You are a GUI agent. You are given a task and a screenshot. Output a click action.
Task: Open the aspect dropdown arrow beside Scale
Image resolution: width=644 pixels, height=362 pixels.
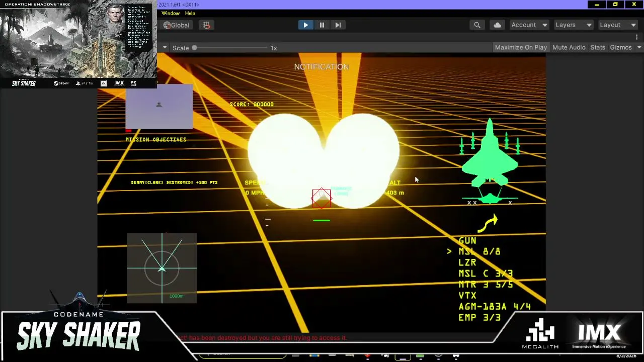coord(165,48)
